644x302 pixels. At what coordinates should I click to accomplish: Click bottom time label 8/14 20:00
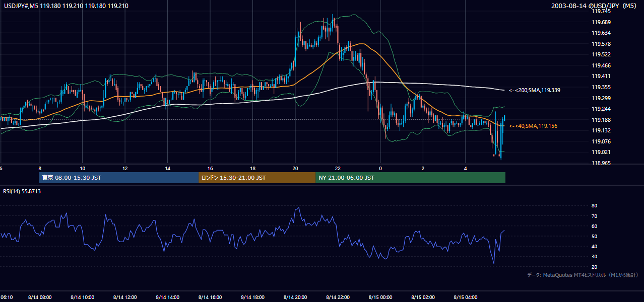point(295,297)
